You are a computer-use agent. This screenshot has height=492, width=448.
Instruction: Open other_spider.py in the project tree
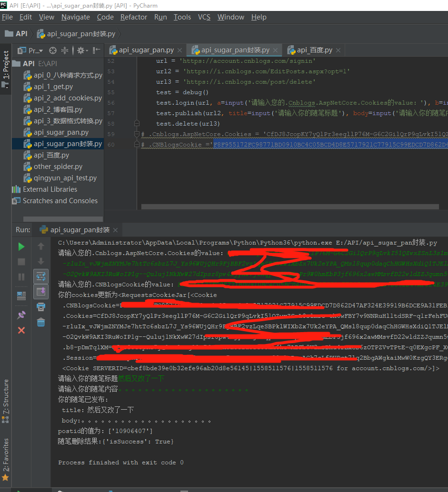click(x=58, y=167)
